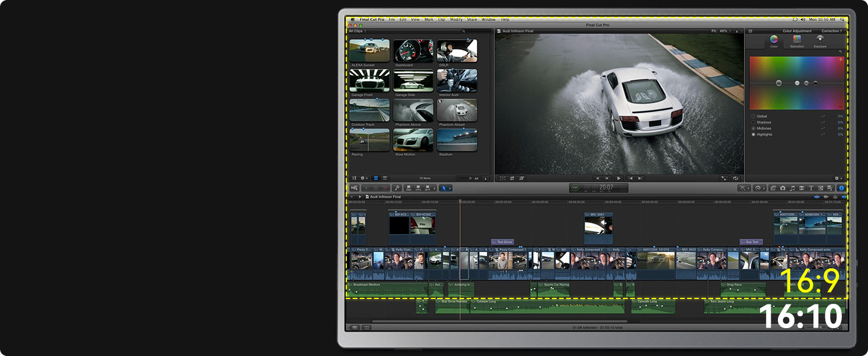868x356 pixels.
Task: Open the Share menu
Action: [x=472, y=20]
